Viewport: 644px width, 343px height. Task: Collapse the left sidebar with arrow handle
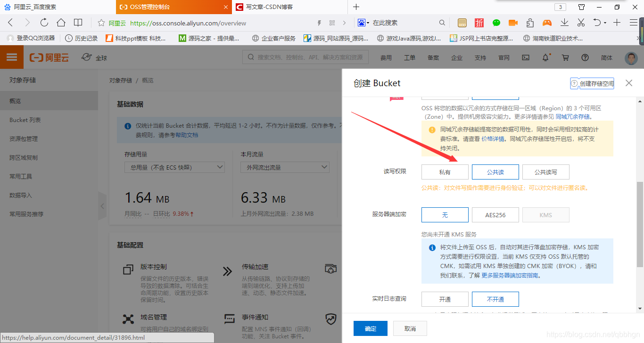pos(102,206)
